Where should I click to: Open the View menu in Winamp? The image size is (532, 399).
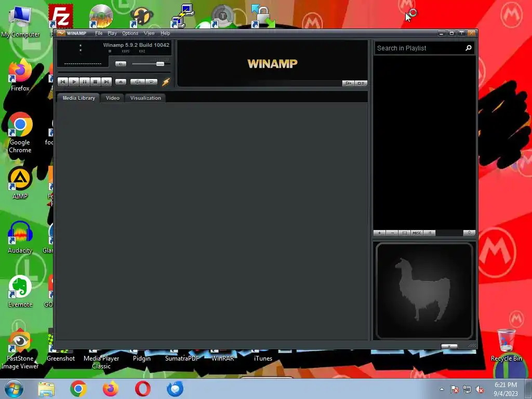coord(149,33)
